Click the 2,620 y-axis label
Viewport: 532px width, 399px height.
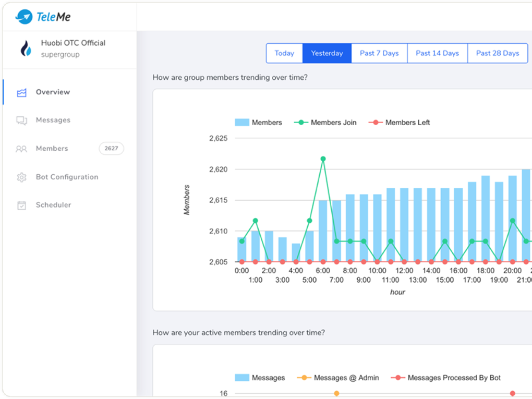click(x=218, y=170)
